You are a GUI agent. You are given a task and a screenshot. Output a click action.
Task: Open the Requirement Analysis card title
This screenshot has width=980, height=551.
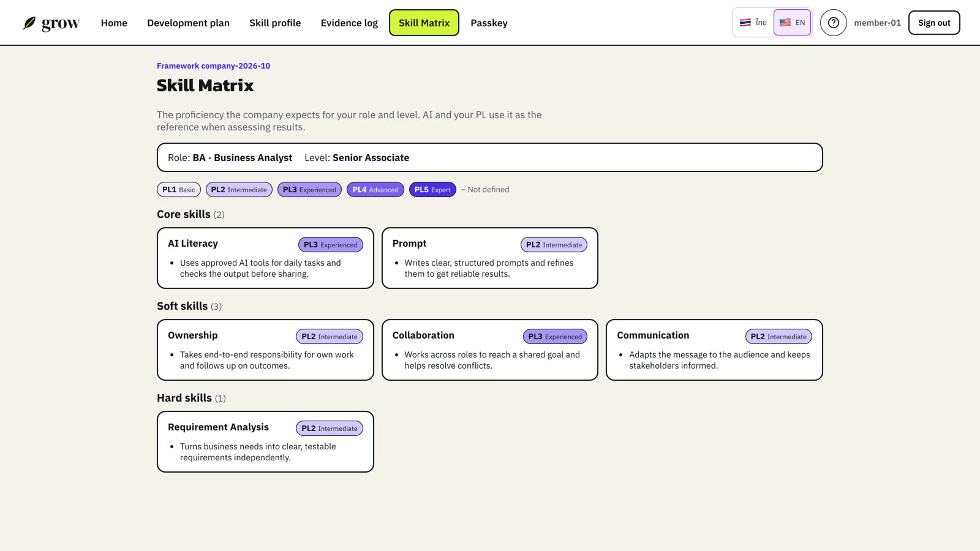[x=218, y=427]
